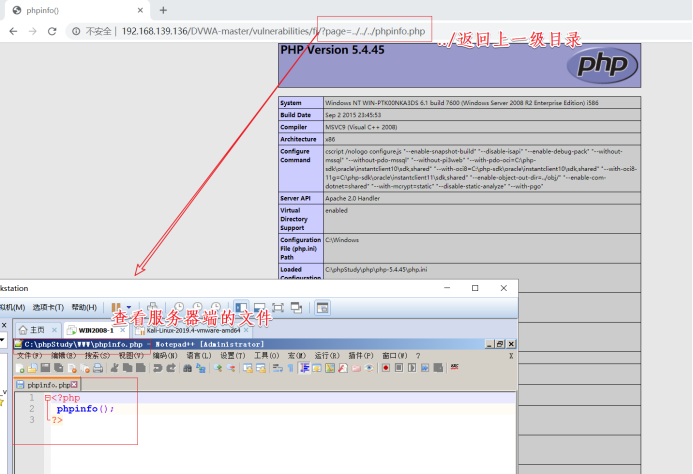Image resolution: width=693 pixels, height=474 pixels.
Task: Open 视图(V) menu in Notepad++
Action: click(x=131, y=356)
